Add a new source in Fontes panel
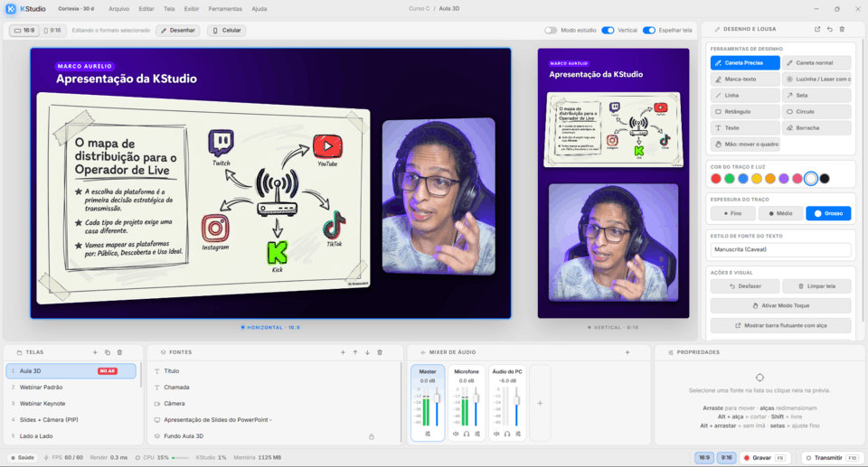The image size is (868, 467). tap(343, 352)
